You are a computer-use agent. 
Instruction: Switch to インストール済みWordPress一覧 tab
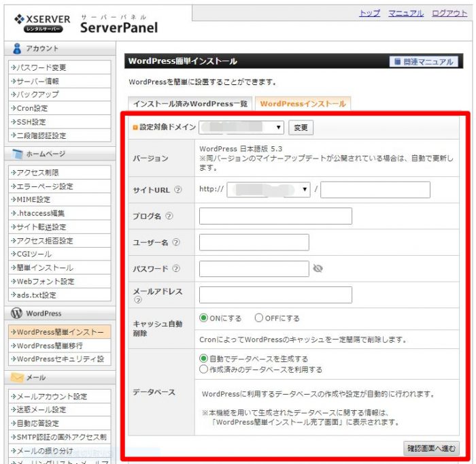[190, 104]
